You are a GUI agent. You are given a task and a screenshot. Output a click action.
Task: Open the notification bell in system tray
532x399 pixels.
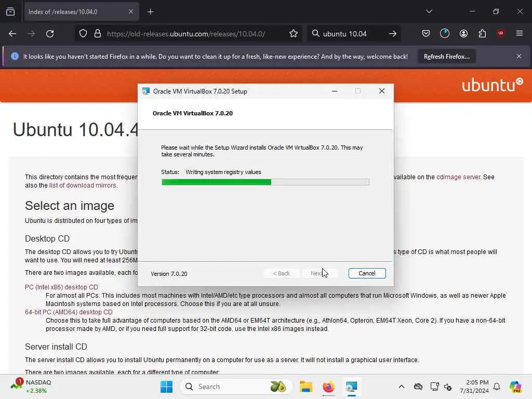[497, 387]
